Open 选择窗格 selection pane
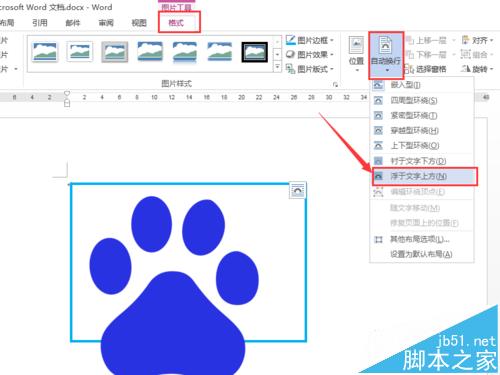500x375 pixels. [426, 69]
